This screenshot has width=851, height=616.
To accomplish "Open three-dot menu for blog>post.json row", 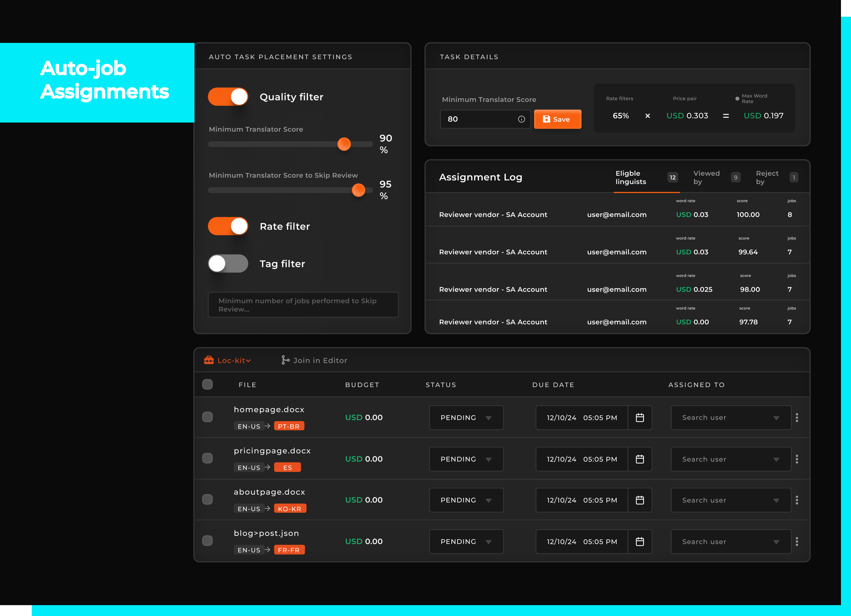I will (x=797, y=542).
